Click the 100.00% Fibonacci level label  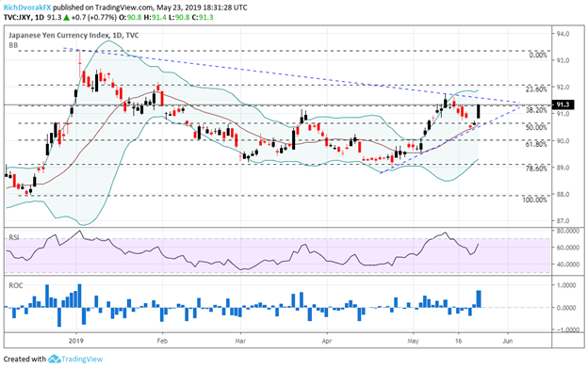tap(534, 200)
